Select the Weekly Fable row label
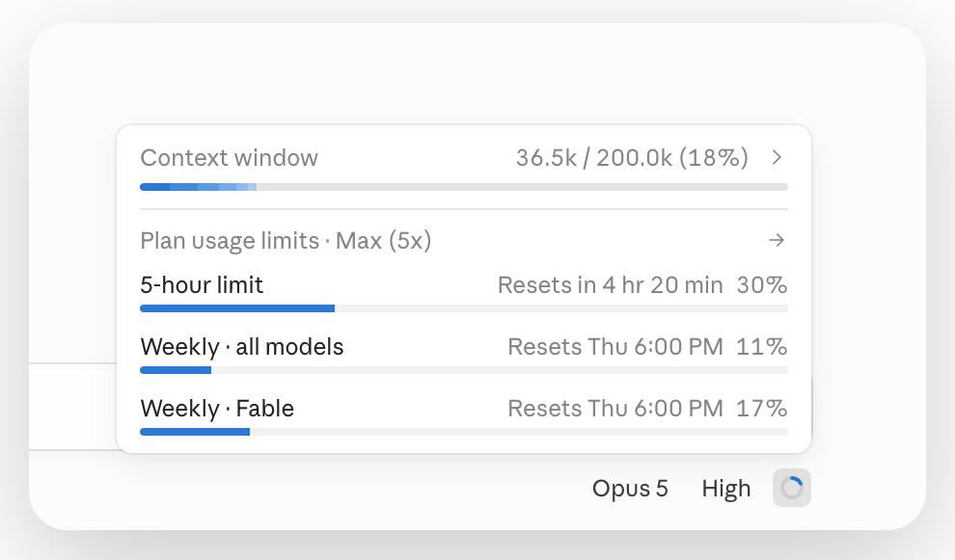This screenshot has height=560, width=955. click(x=217, y=409)
